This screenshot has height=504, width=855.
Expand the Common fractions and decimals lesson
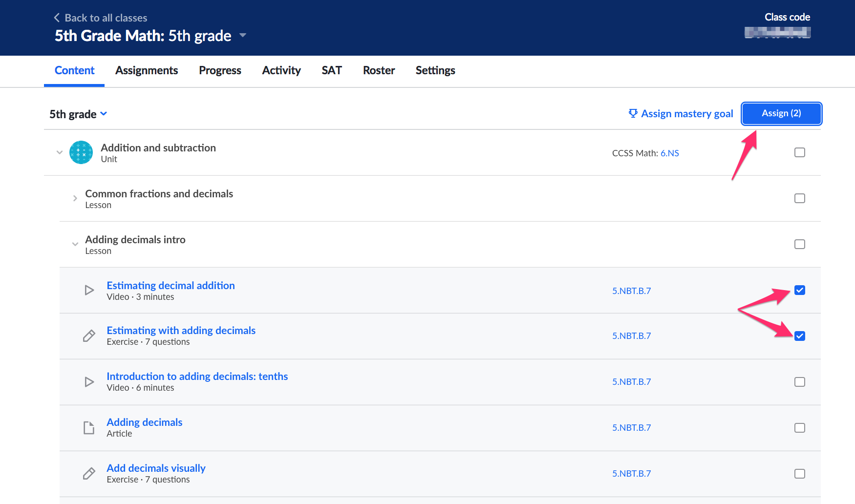[75, 198]
